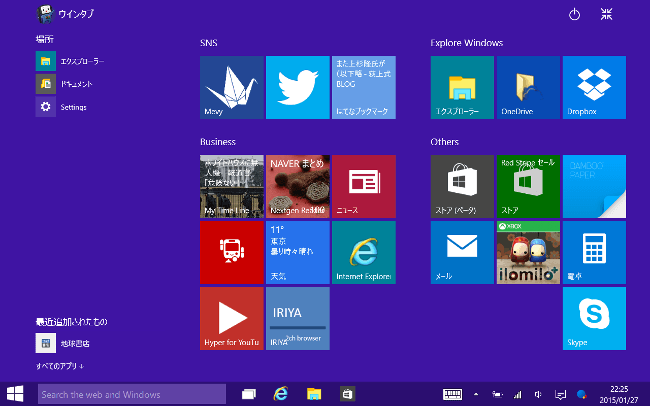
Task: Open エクスプローラー in the places list
Action: pyautogui.click(x=70, y=61)
